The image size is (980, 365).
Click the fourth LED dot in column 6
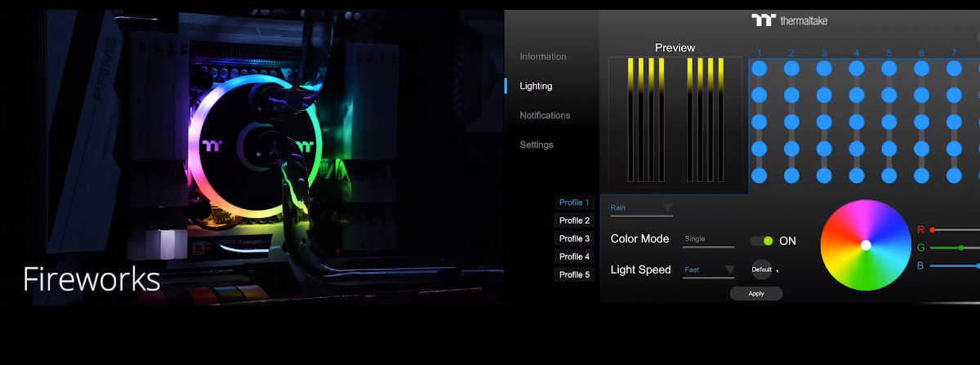(921, 149)
